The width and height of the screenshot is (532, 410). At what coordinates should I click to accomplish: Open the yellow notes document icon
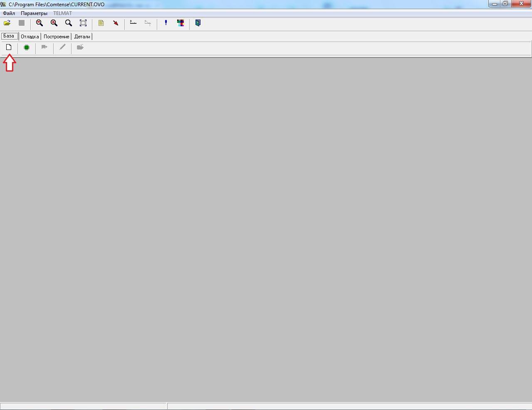coord(101,23)
